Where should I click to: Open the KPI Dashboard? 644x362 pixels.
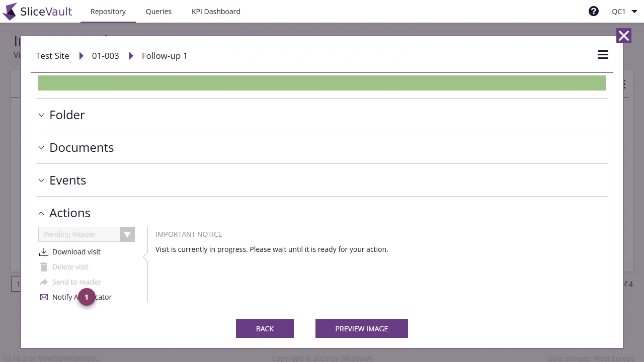click(x=215, y=11)
